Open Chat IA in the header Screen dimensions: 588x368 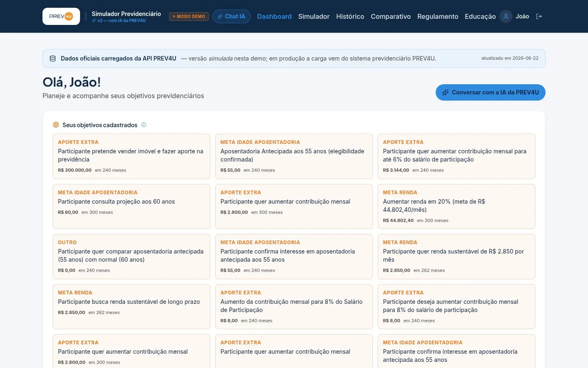point(232,16)
